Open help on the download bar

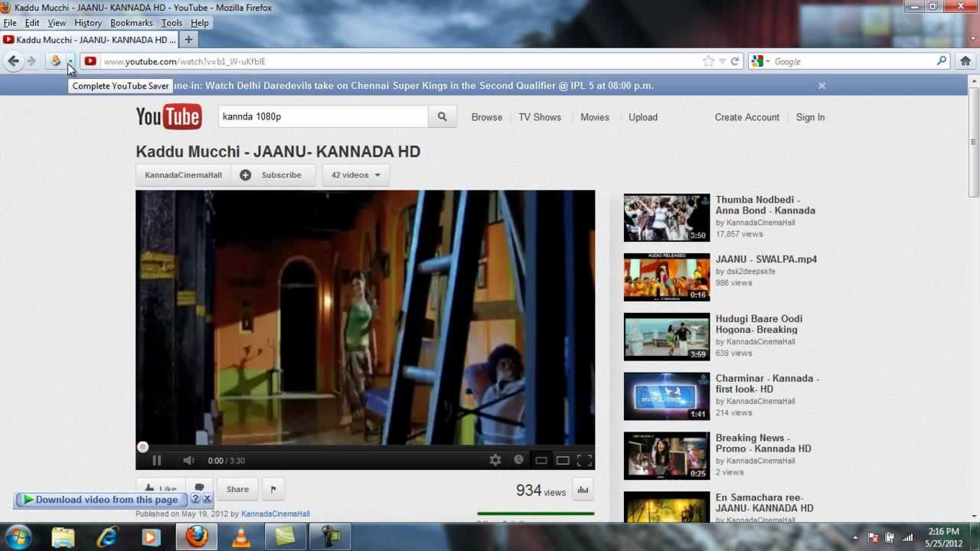point(194,499)
